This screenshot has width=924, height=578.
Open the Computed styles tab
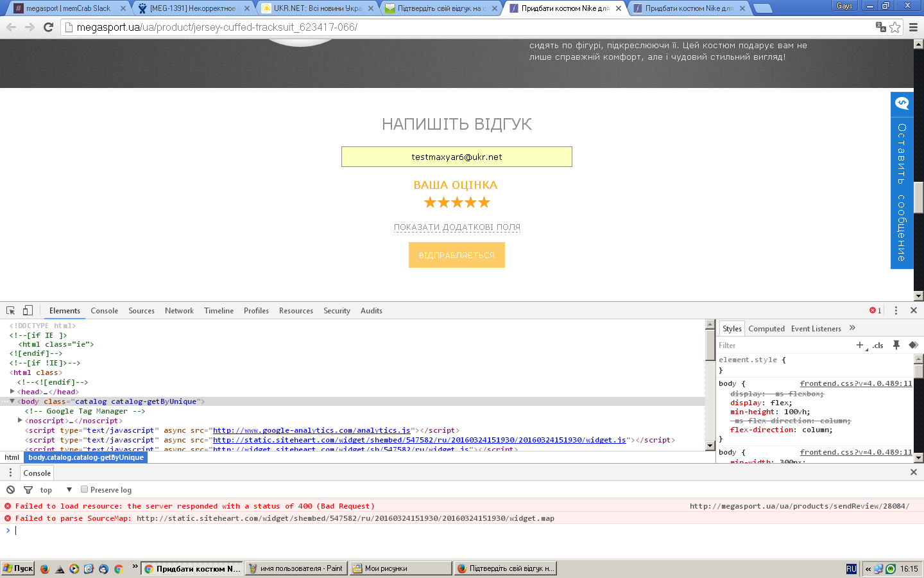(x=766, y=328)
